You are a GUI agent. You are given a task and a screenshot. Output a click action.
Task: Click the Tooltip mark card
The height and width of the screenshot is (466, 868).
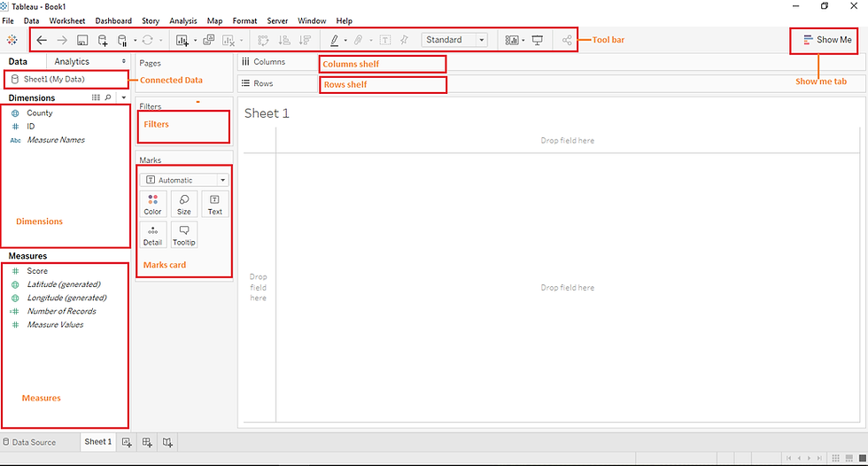point(184,235)
